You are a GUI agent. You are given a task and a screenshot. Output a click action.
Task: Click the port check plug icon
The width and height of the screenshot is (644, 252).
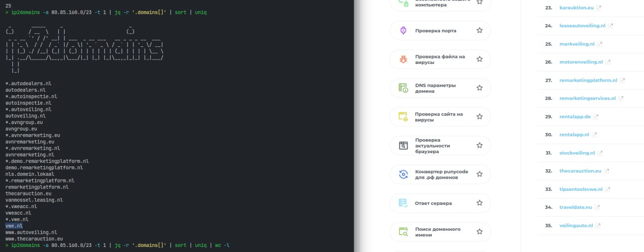pos(403,30)
